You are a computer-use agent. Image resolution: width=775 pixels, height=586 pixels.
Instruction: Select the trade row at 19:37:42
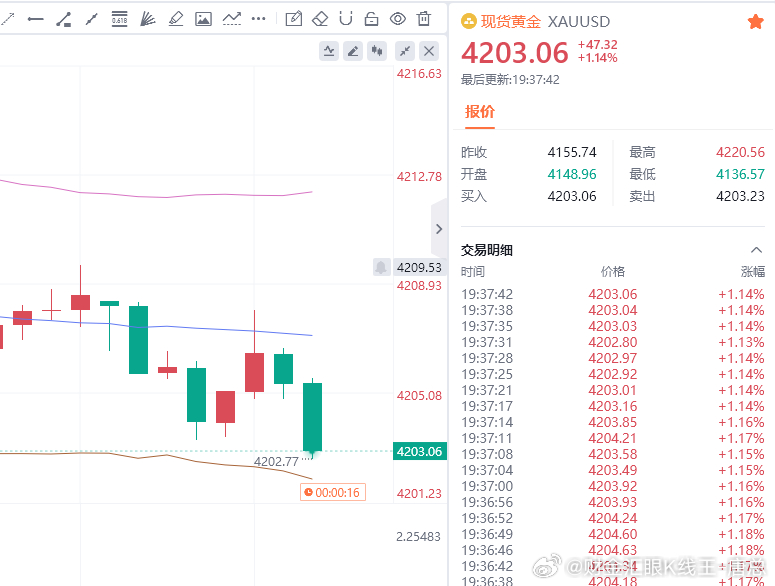(613, 294)
